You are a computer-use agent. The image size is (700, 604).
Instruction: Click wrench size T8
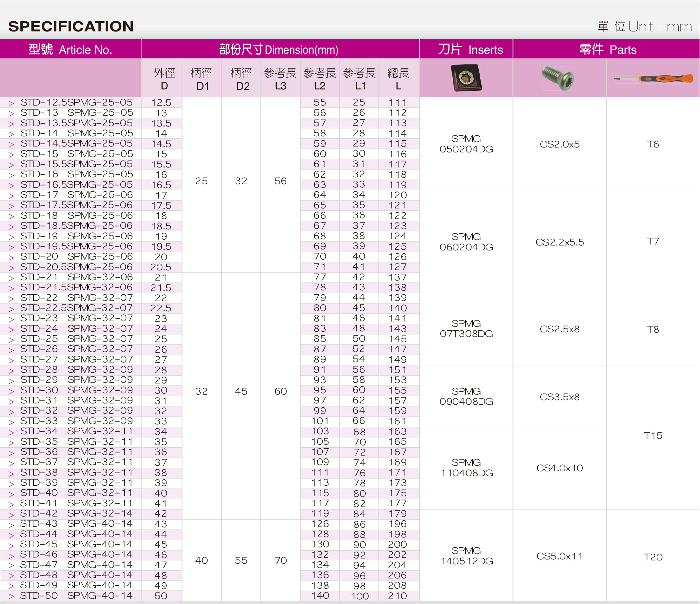click(x=653, y=329)
